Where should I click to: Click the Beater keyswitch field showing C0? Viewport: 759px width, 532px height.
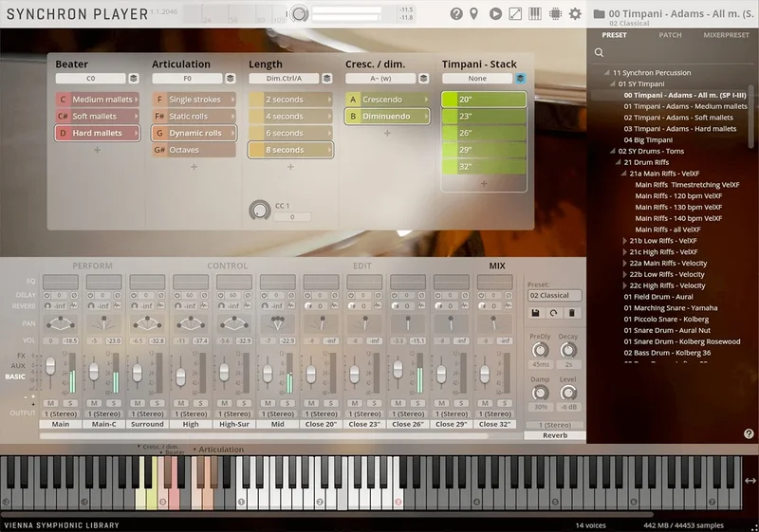click(x=90, y=79)
